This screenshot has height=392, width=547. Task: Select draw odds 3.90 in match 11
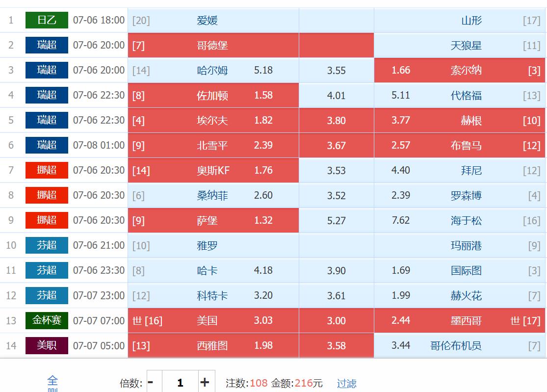pos(336,270)
